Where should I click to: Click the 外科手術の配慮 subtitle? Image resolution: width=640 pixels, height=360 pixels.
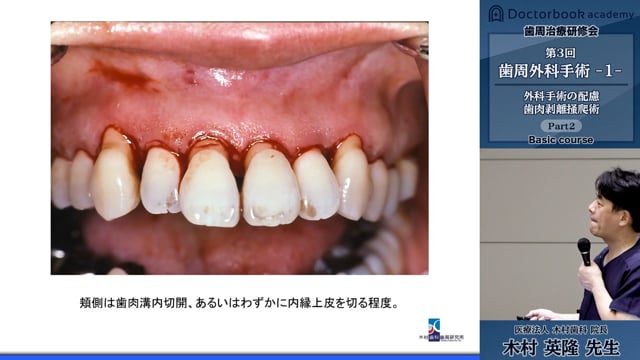(x=561, y=96)
